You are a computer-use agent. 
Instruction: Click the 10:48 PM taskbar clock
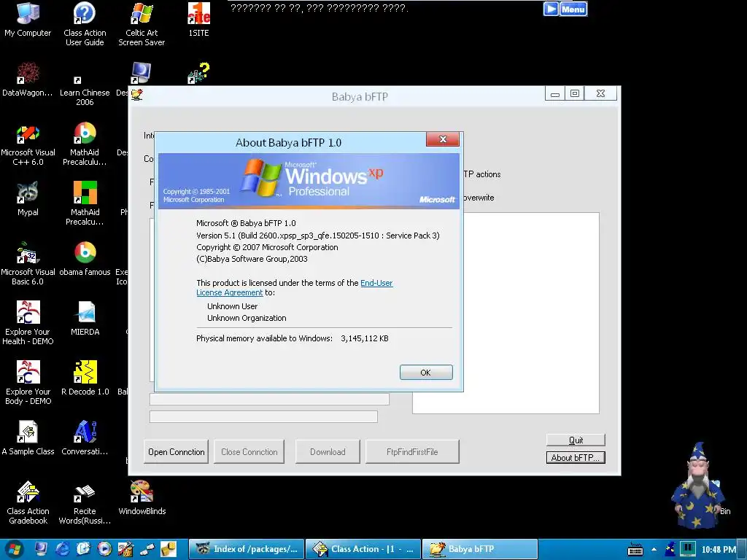pos(719,550)
